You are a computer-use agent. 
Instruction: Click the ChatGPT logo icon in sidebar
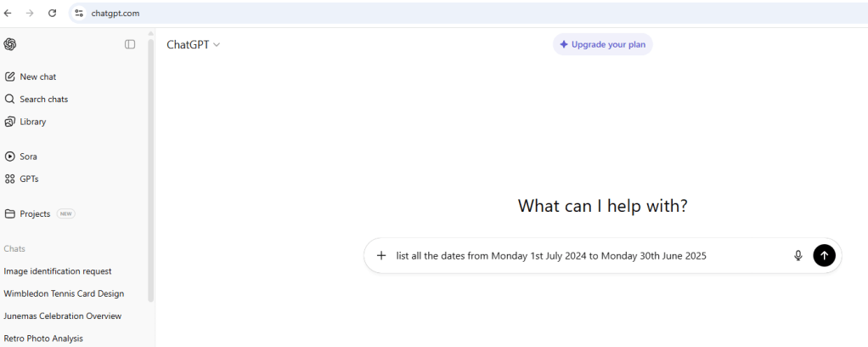point(10,44)
